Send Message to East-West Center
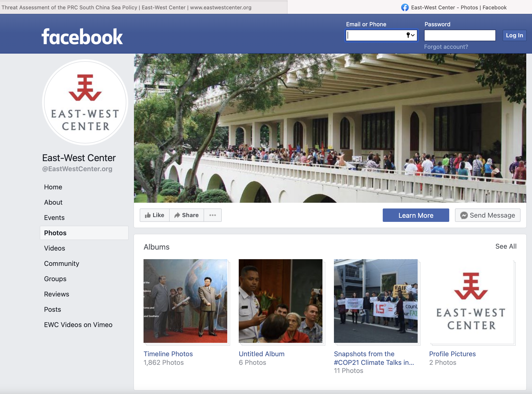 [488, 215]
